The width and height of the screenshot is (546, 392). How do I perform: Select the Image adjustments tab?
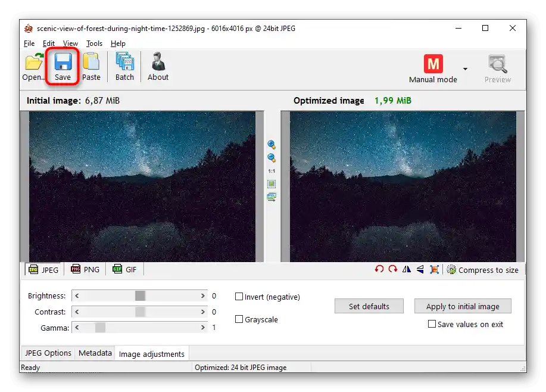151,354
